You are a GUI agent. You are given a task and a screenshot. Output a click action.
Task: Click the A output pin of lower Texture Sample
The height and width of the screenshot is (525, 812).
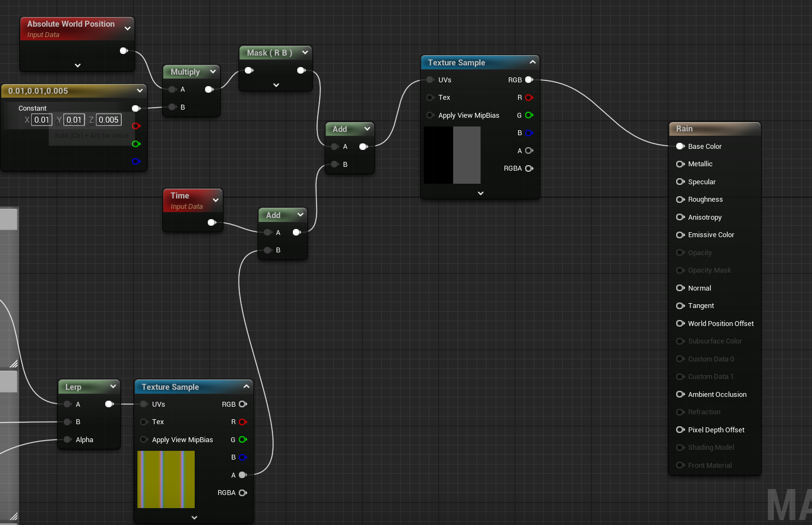coord(243,475)
